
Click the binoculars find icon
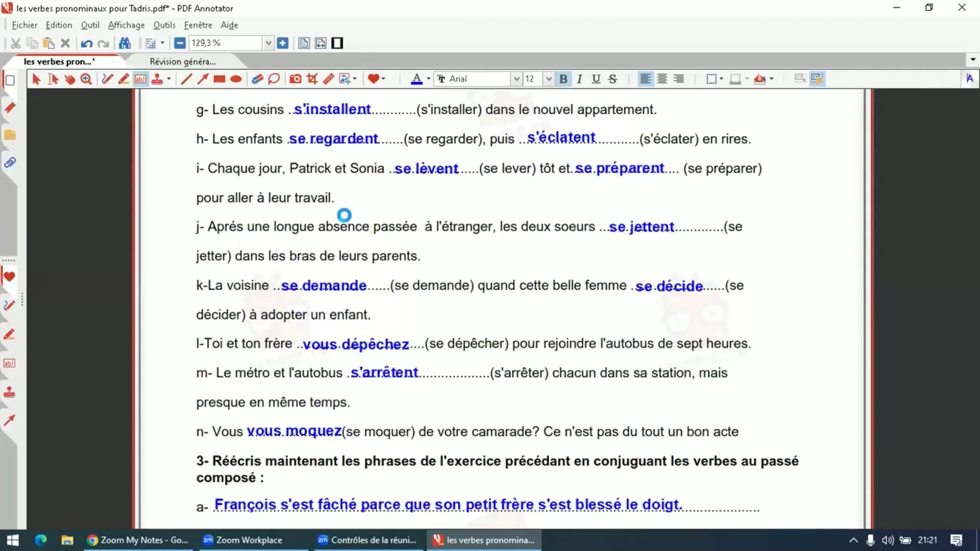(x=125, y=43)
